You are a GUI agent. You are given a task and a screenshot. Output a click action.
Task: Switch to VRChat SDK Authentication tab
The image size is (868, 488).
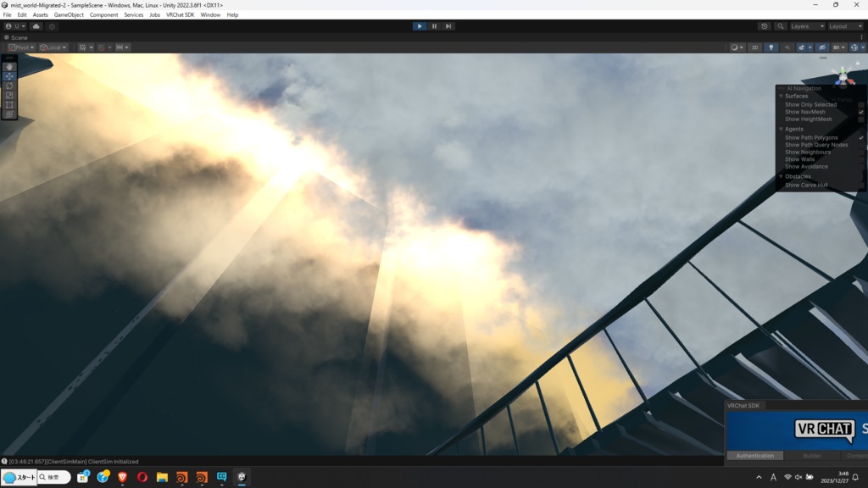tap(754, 456)
